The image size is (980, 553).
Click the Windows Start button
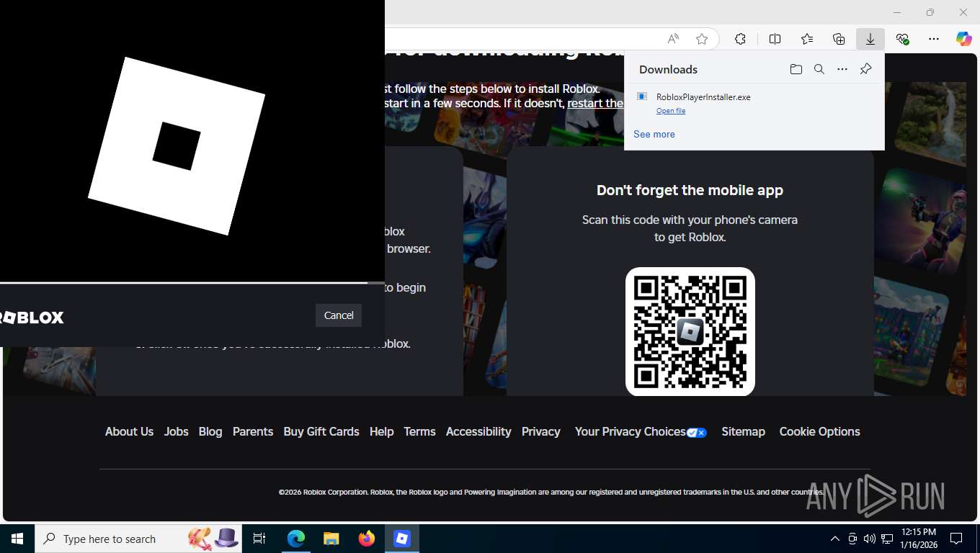point(17,539)
